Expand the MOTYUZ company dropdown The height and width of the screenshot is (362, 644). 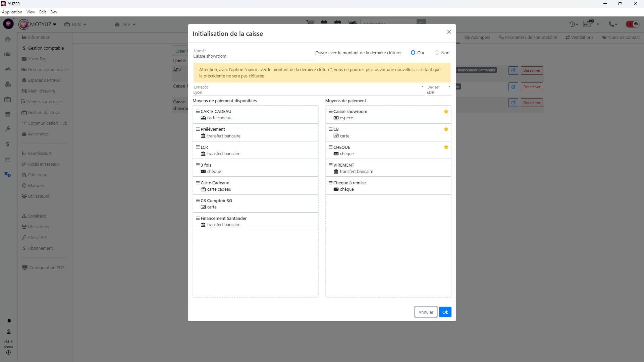click(x=43, y=24)
